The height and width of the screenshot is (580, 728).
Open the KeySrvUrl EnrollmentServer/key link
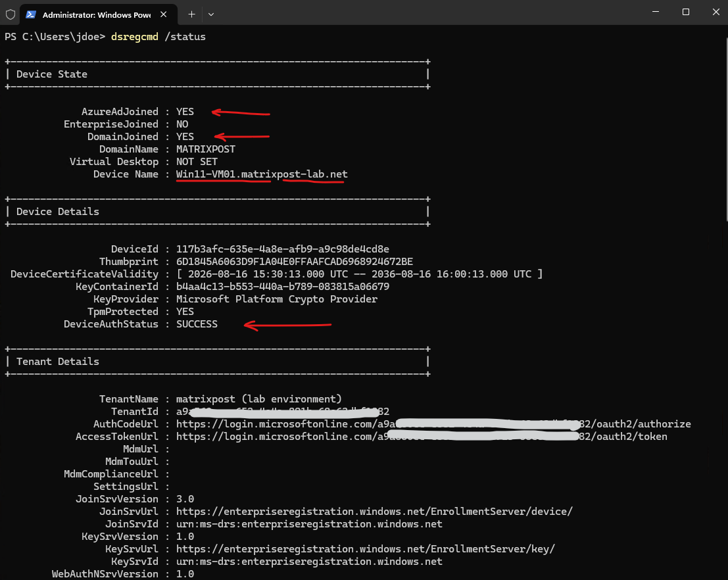pos(366,549)
